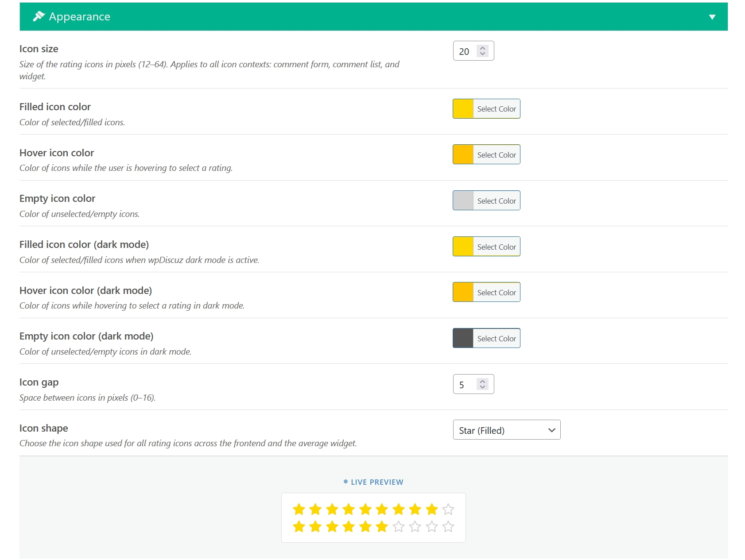
Task: Click the Appearance paintbrush icon
Action: [39, 16]
